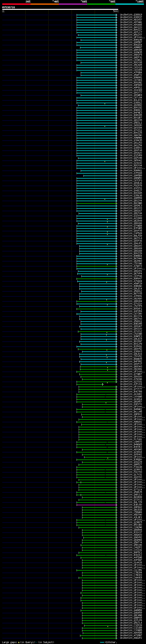Select hit label UniRef100_Q35638
Screen dimensions: 146x644
point(131,196)
